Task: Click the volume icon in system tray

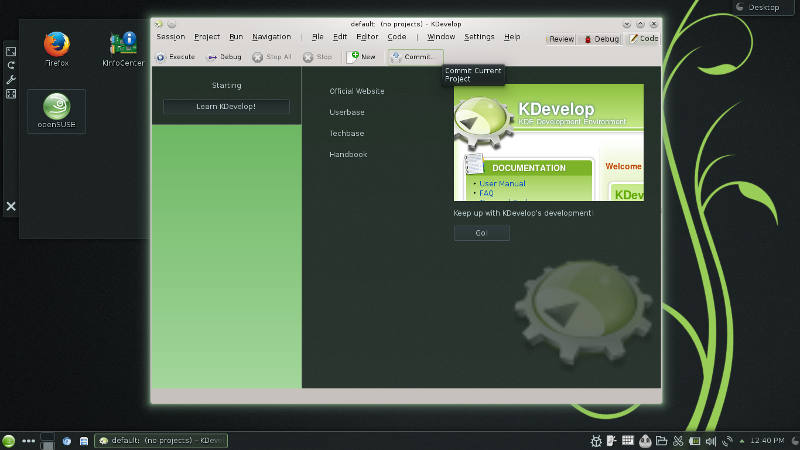Action: [x=711, y=441]
